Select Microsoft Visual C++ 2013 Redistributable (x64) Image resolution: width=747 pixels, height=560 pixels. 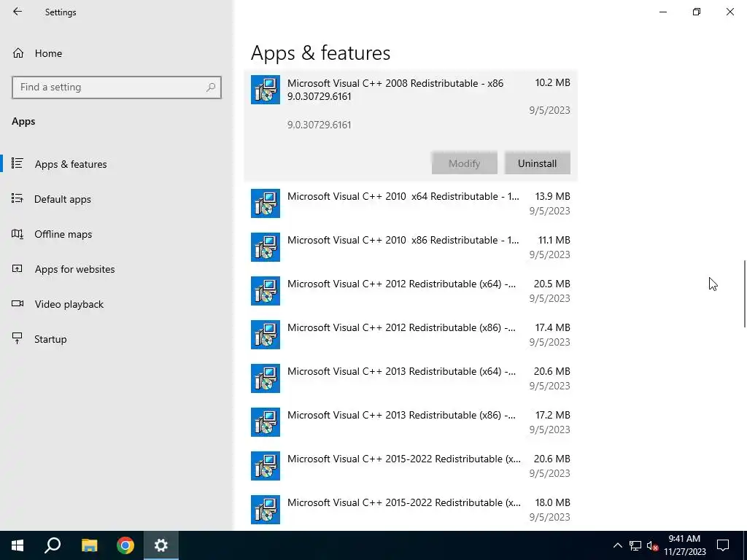[x=411, y=378]
